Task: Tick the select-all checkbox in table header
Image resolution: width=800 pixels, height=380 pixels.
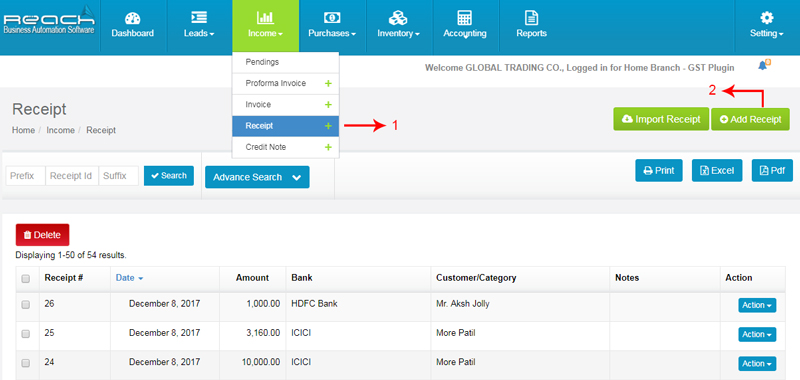Action: point(26,278)
